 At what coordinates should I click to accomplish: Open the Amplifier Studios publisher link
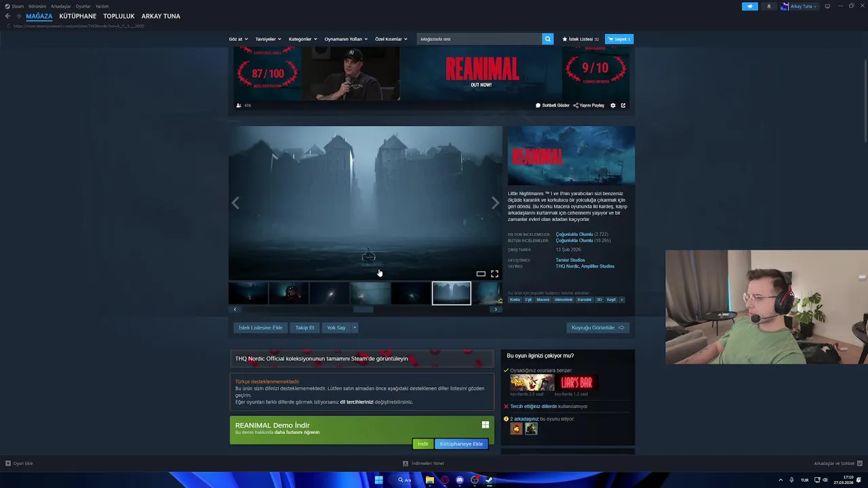click(598, 266)
